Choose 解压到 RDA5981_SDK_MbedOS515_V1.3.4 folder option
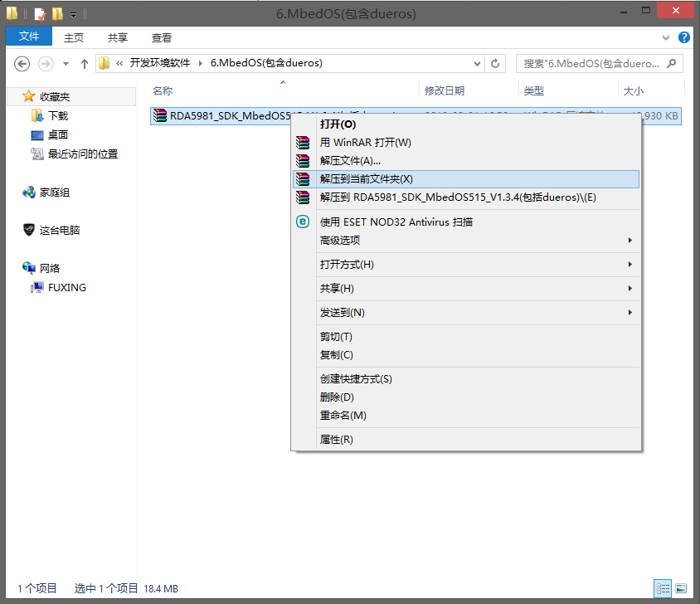The image size is (700, 604). tap(466, 197)
